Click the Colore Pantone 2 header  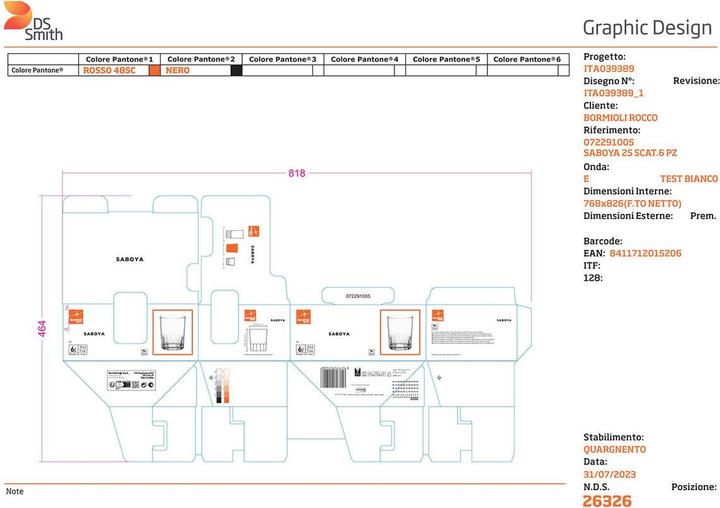(201, 59)
